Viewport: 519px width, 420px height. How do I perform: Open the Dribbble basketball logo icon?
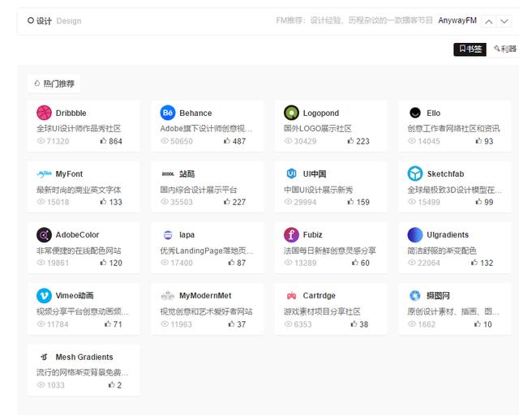[44, 113]
